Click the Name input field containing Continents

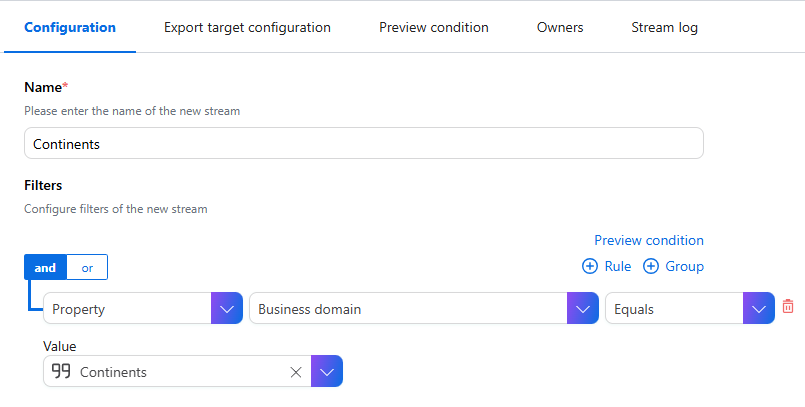pyautogui.click(x=363, y=143)
